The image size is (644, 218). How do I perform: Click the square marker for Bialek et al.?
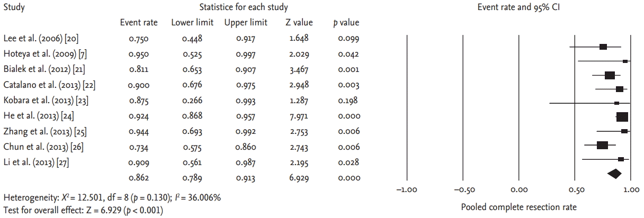point(610,75)
